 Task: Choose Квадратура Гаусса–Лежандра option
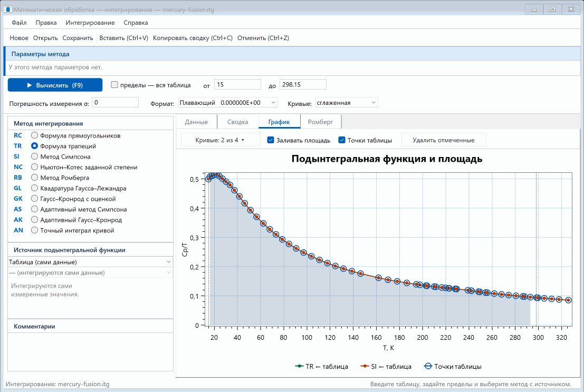(x=35, y=188)
